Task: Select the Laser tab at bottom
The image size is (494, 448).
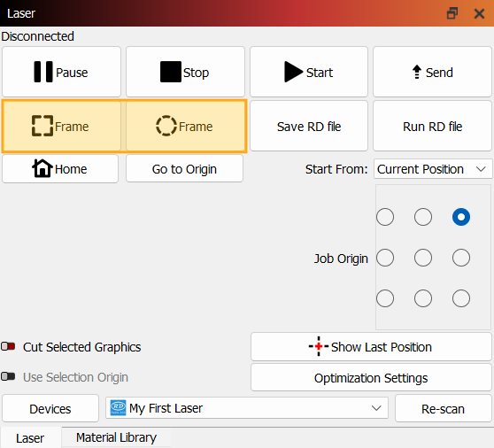Action: point(30,438)
